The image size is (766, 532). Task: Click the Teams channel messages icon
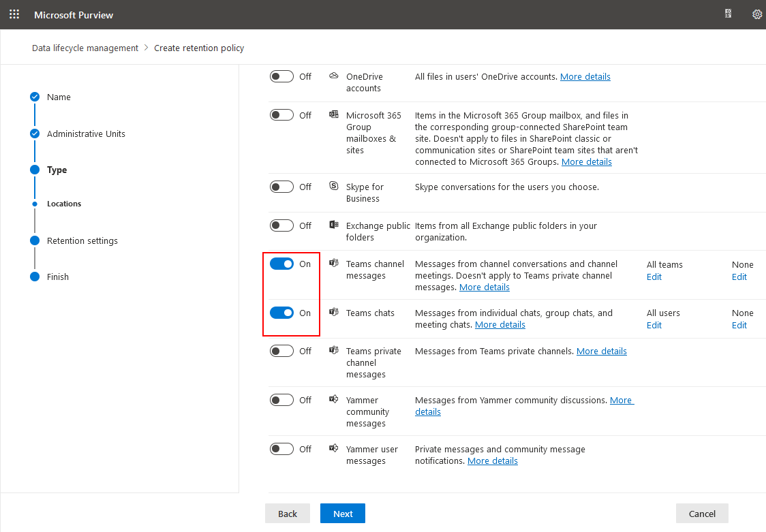(334, 263)
